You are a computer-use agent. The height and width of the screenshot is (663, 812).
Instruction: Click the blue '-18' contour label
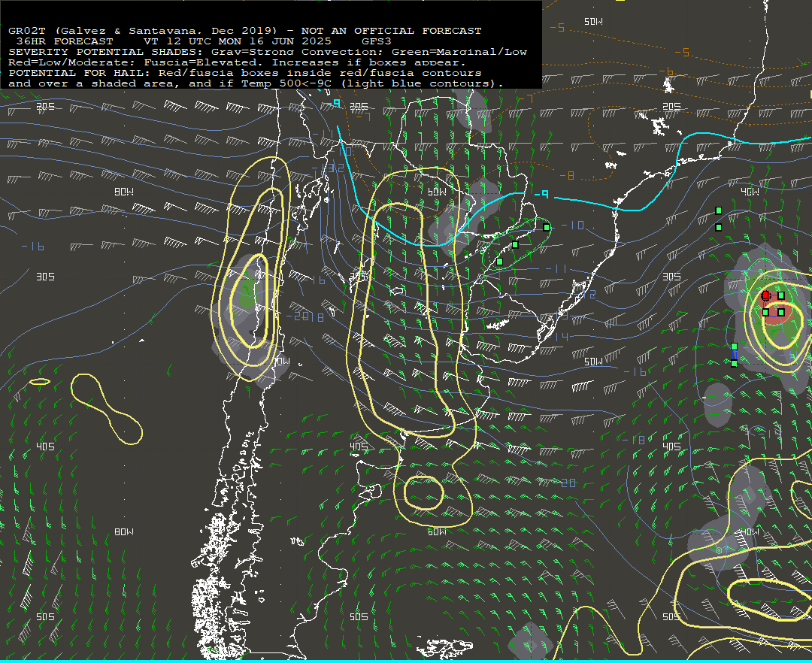click(x=633, y=440)
